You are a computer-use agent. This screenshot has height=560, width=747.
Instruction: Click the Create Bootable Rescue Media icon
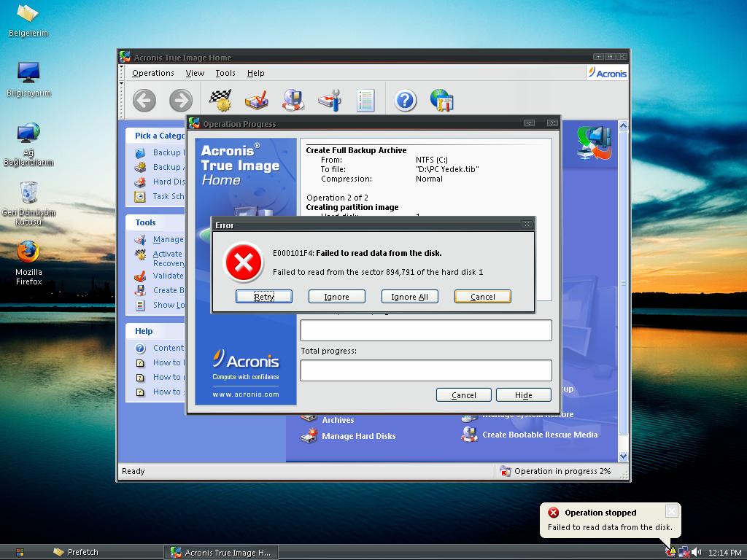[x=470, y=435]
